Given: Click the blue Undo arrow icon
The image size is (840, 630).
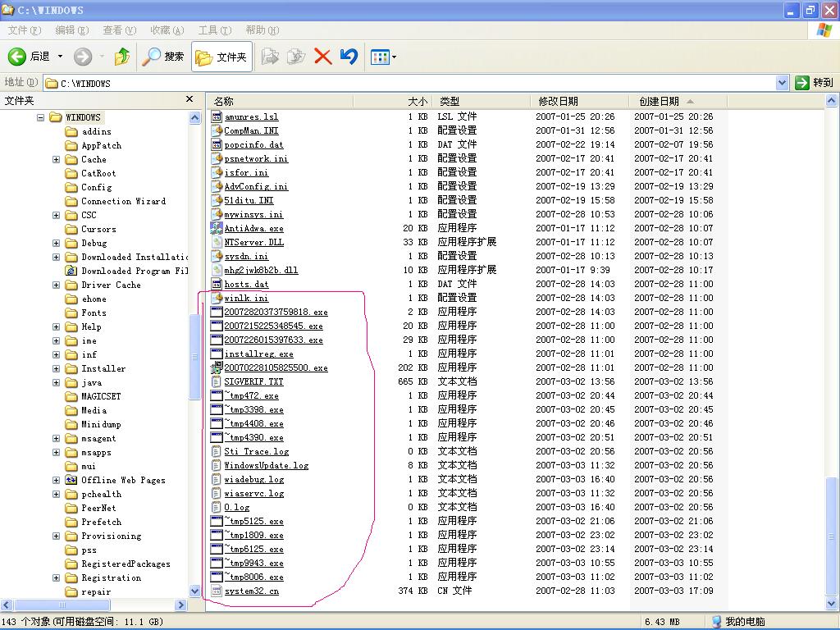Looking at the screenshot, I should 349,57.
